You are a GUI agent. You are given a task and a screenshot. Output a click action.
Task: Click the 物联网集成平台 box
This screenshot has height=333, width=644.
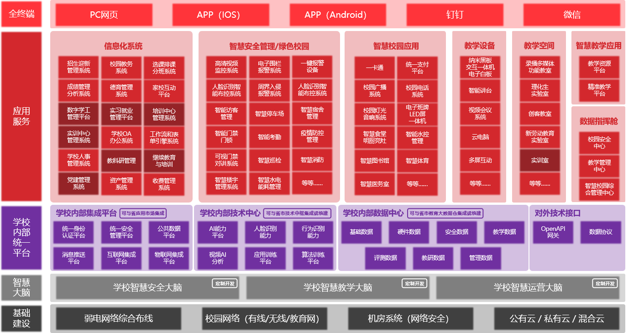tap(169, 258)
